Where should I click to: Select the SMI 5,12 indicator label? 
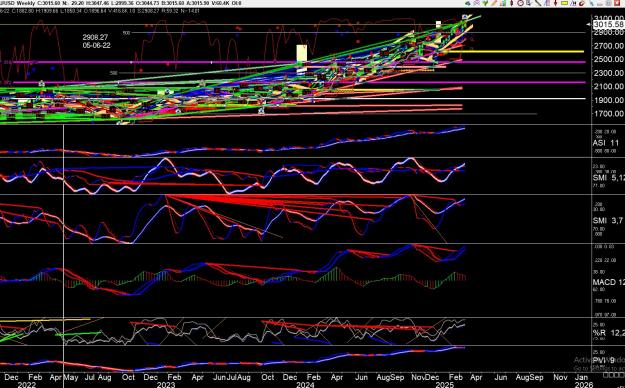608,177
